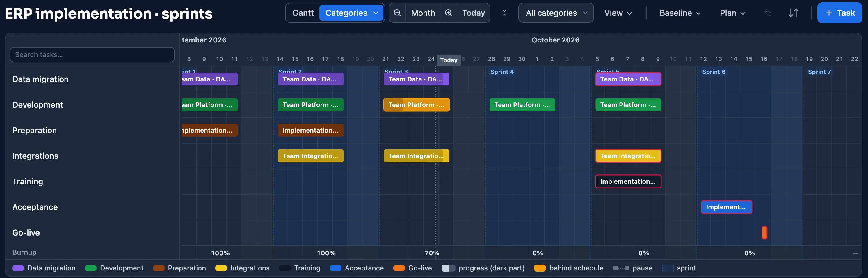Switch to Gantt view
Screen dimensions: 868x278
click(303, 13)
